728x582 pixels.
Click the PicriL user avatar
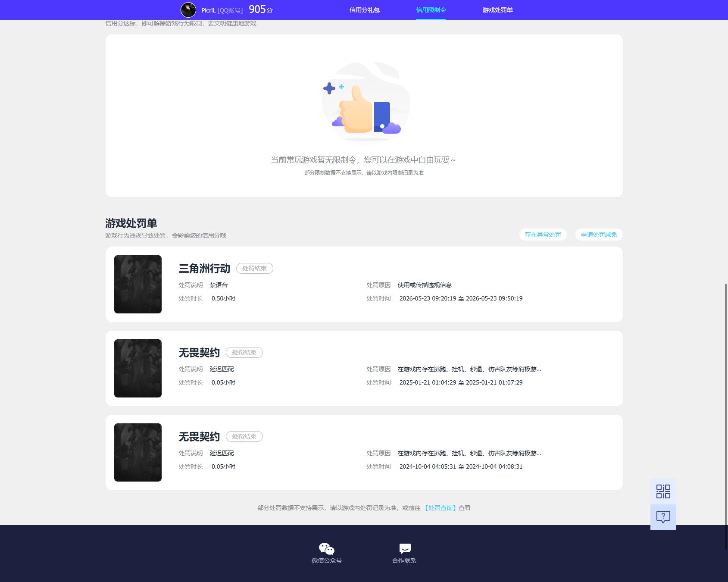pos(188,10)
